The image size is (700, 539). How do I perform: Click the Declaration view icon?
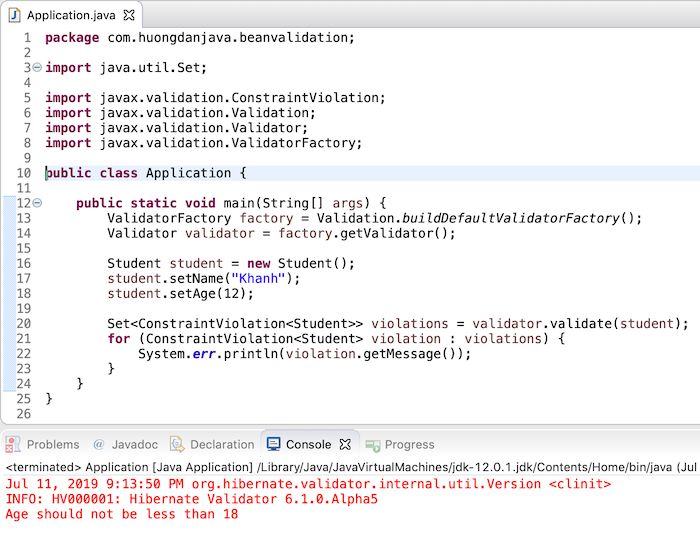pos(177,444)
